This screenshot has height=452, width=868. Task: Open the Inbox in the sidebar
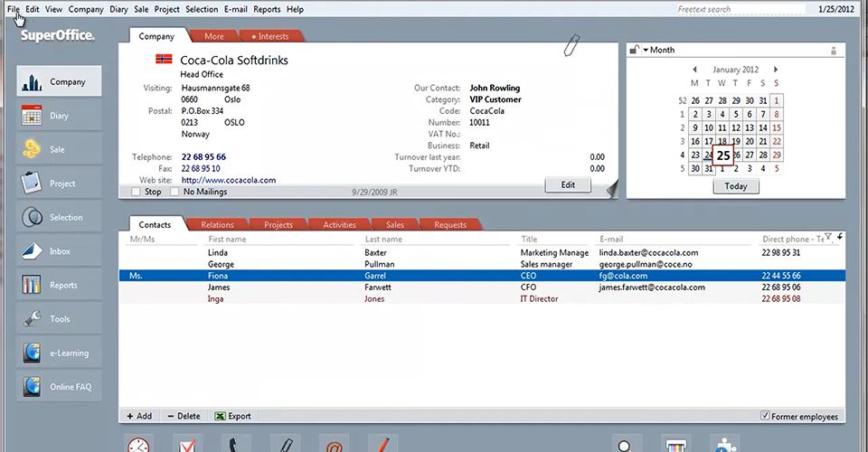tap(59, 251)
